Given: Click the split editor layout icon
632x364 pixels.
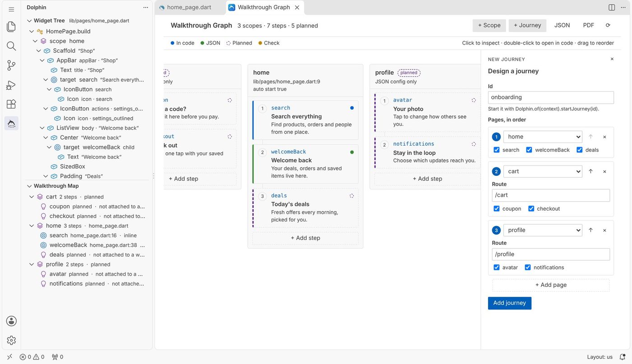Looking at the screenshot, I should tap(612, 7).
